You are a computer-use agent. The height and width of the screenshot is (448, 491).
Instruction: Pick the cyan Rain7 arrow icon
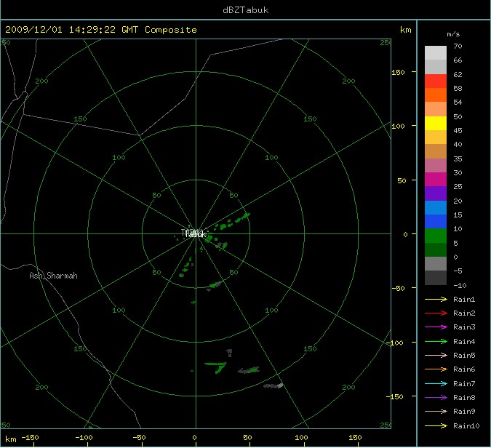pyautogui.click(x=436, y=383)
